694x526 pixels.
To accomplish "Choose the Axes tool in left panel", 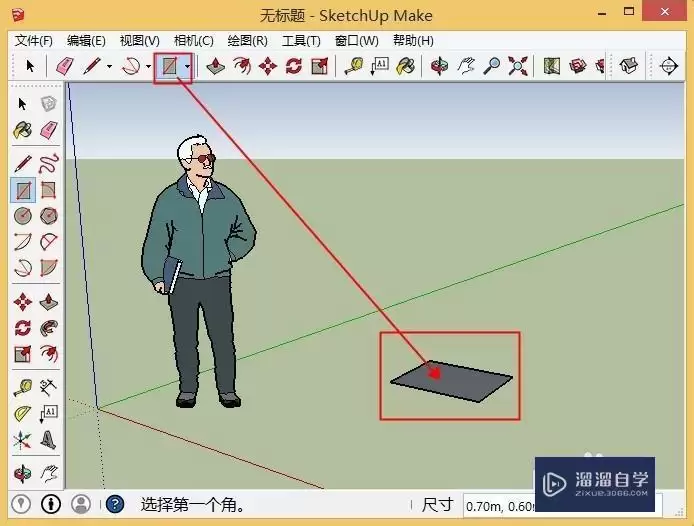I will [22, 440].
